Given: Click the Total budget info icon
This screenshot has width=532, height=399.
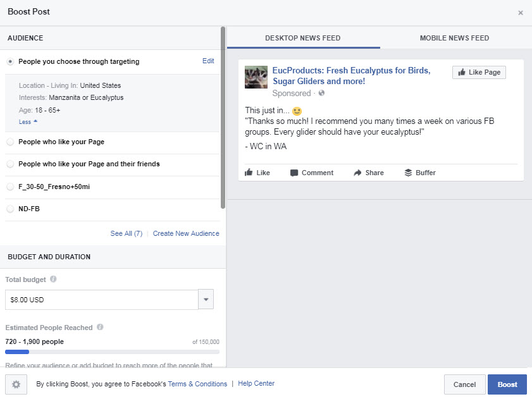Looking at the screenshot, I should pyautogui.click(x=53, y=279).
